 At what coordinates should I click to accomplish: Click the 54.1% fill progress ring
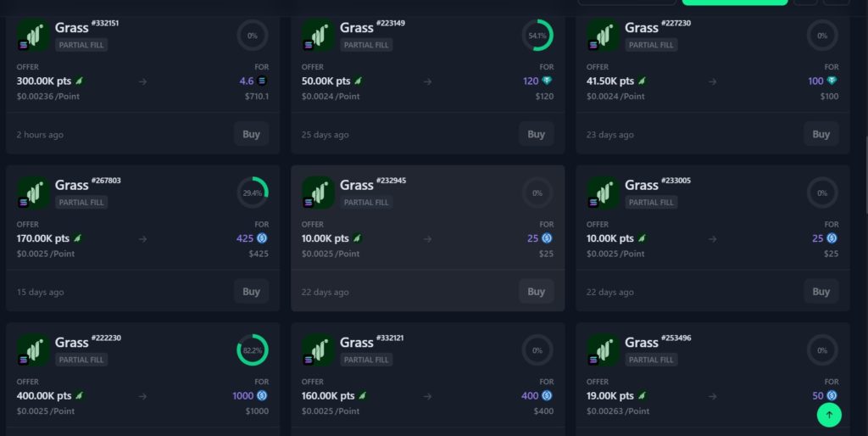[537, 36]
